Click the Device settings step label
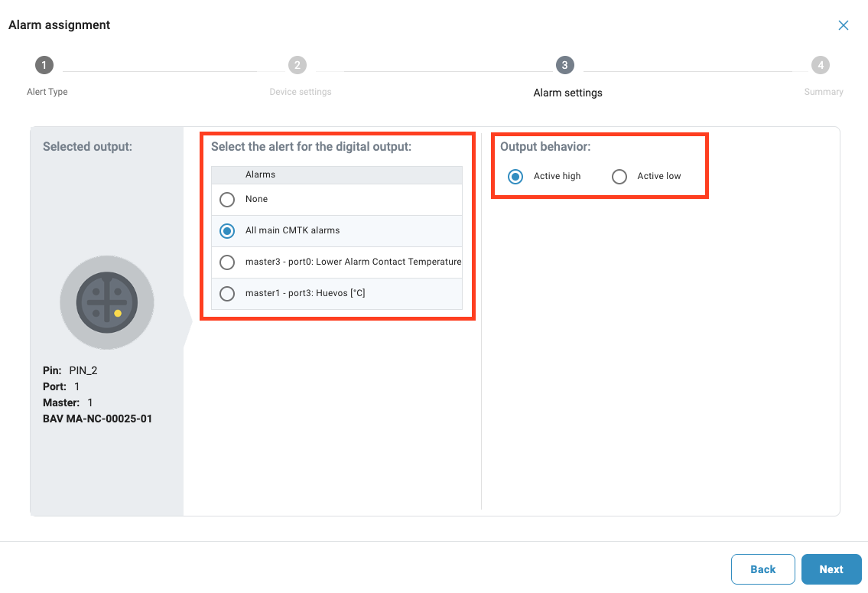Image resolution: width=868 pixels, height=593 pixels. click(x=301, y=92)
